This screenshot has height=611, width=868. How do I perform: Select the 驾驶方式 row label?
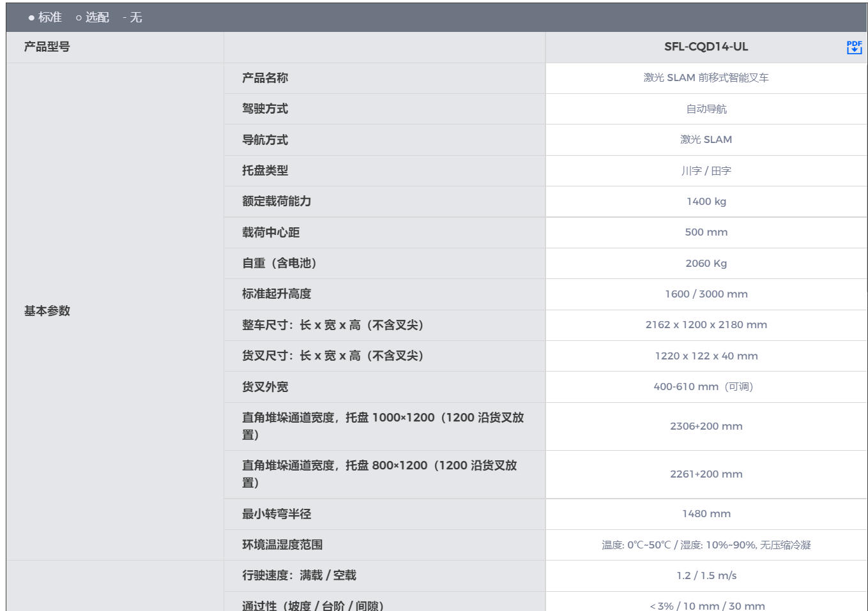[265, 109]
